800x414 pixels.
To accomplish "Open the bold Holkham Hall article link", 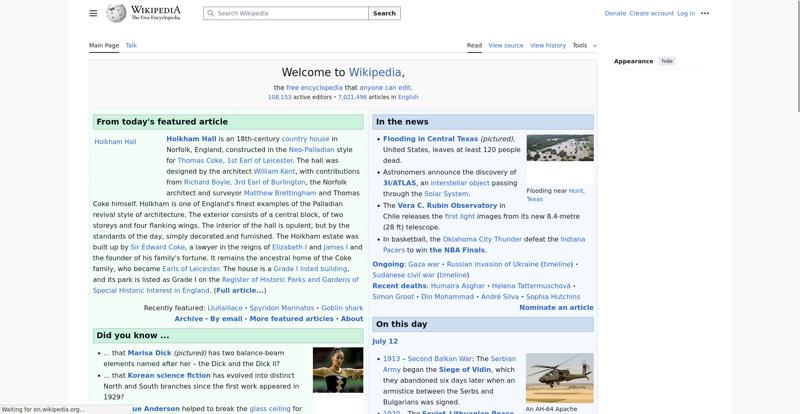I will 191,139.
